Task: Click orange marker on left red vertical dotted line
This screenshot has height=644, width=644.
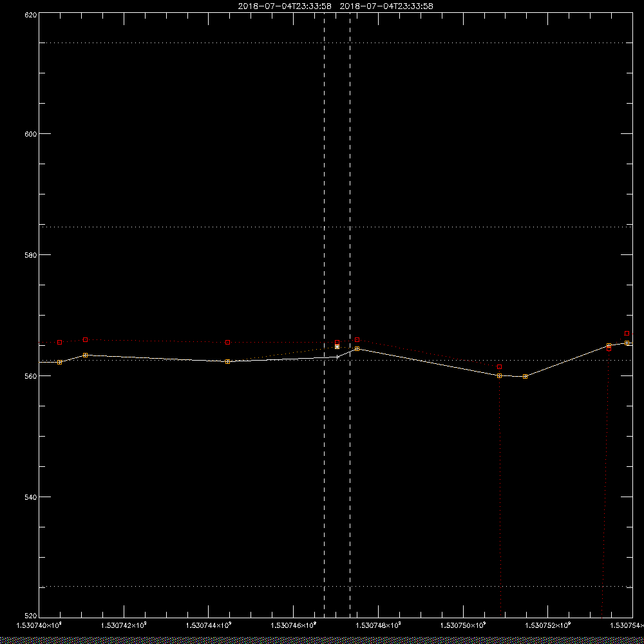Action: click(500, 375)
